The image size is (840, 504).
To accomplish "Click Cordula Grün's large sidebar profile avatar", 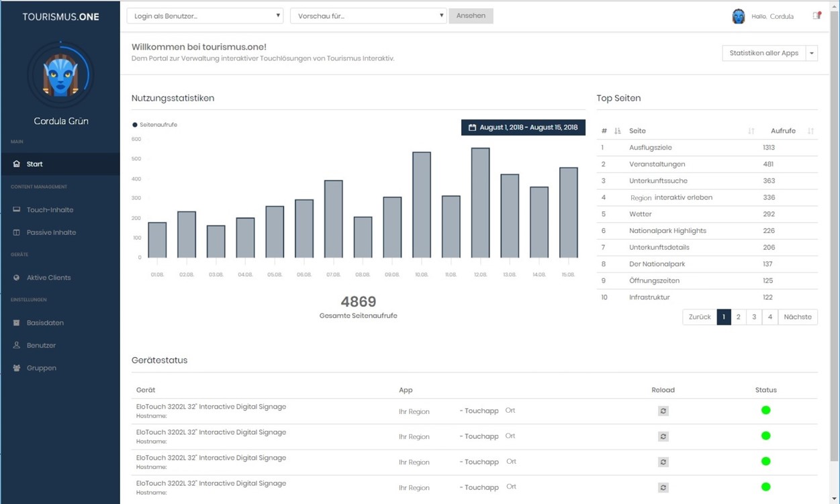I will (60, 75).
